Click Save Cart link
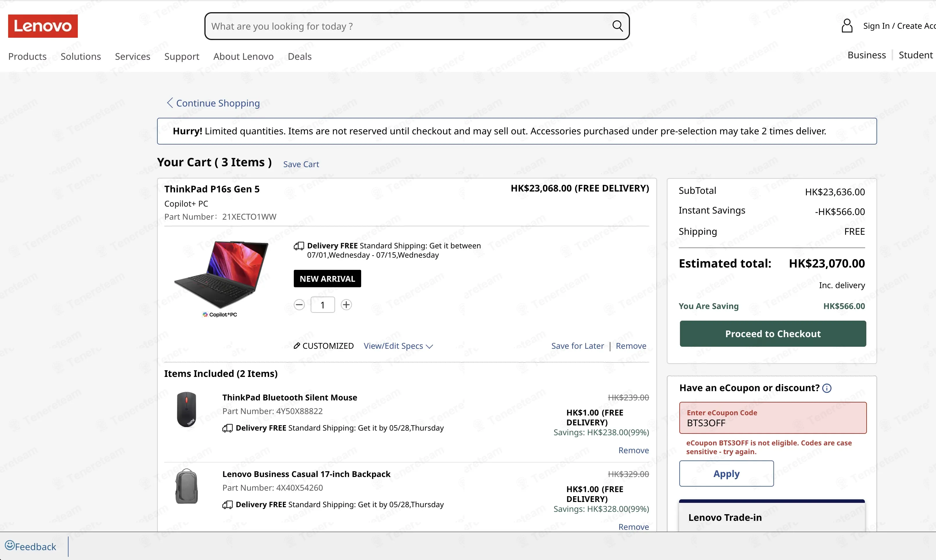Image resolution: width=936 pixels, height=560 pixels. tap(301, 164)
